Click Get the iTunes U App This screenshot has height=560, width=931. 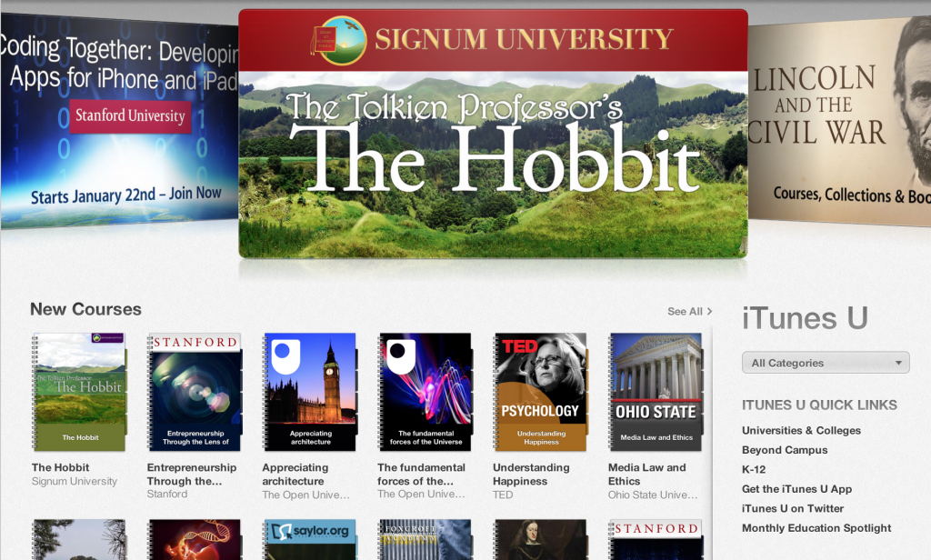[x=796, y=489]
